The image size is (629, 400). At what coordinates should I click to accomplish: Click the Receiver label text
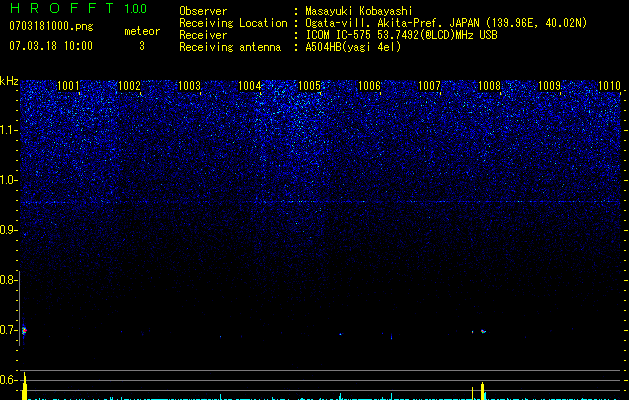click(203, 35)
